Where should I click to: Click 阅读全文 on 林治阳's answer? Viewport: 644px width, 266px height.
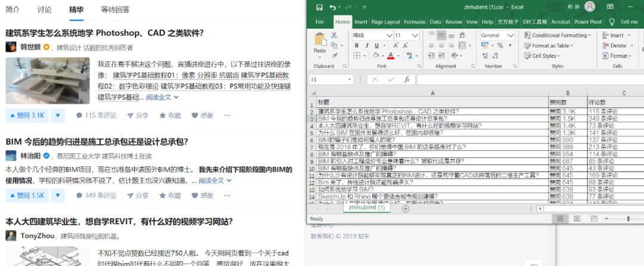(x=215, y=180)
